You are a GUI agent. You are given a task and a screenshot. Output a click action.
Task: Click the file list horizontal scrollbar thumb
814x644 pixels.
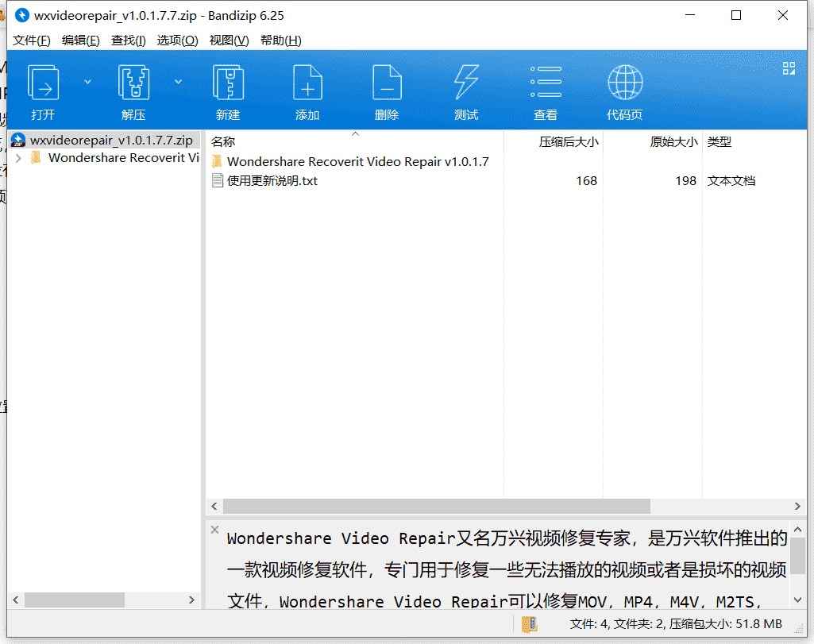pyautogui.click(x=437, y=506)
